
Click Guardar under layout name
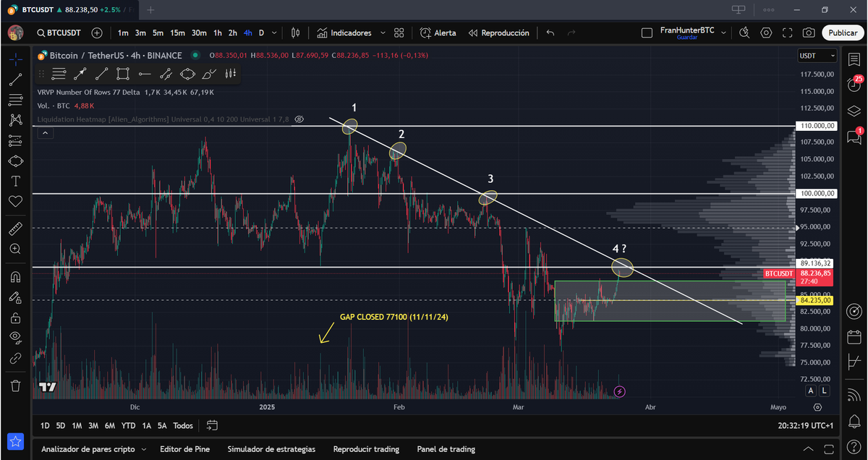(x=686, y=37)
